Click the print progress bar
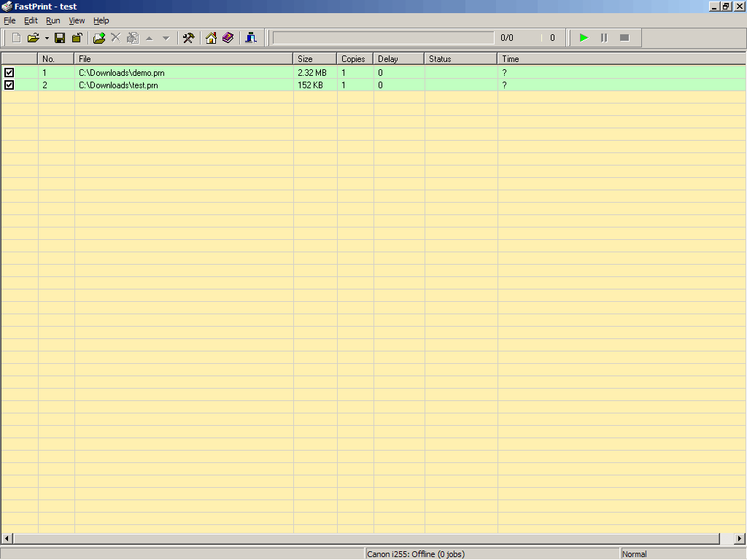This screenshot has height=560, width=747. pyautogui.click(x=384, y=38)
